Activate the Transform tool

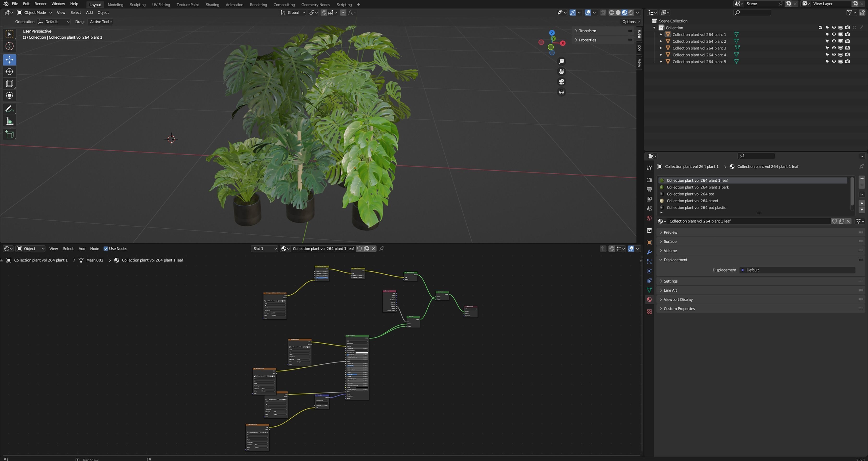9,95
